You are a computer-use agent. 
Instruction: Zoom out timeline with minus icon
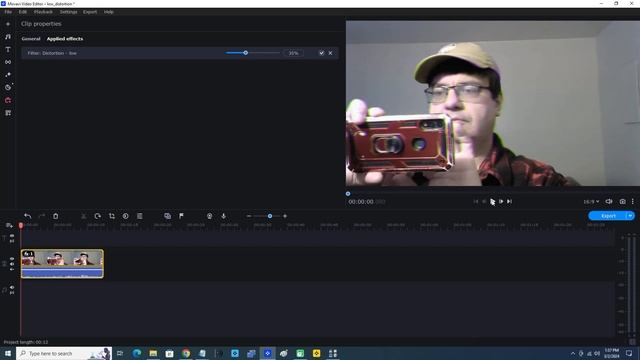(249, 216)
